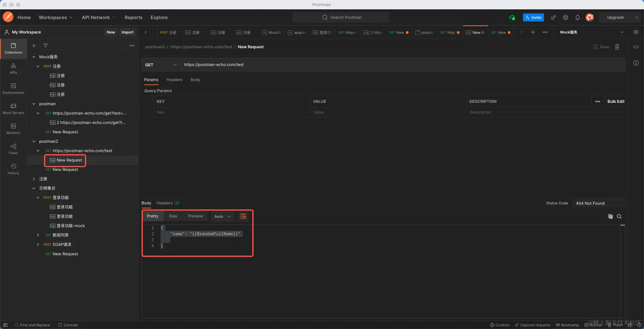Screen dimensions: 644x329
Task: Collapse the Mock服务 collection
Action: tap(34, 57)
